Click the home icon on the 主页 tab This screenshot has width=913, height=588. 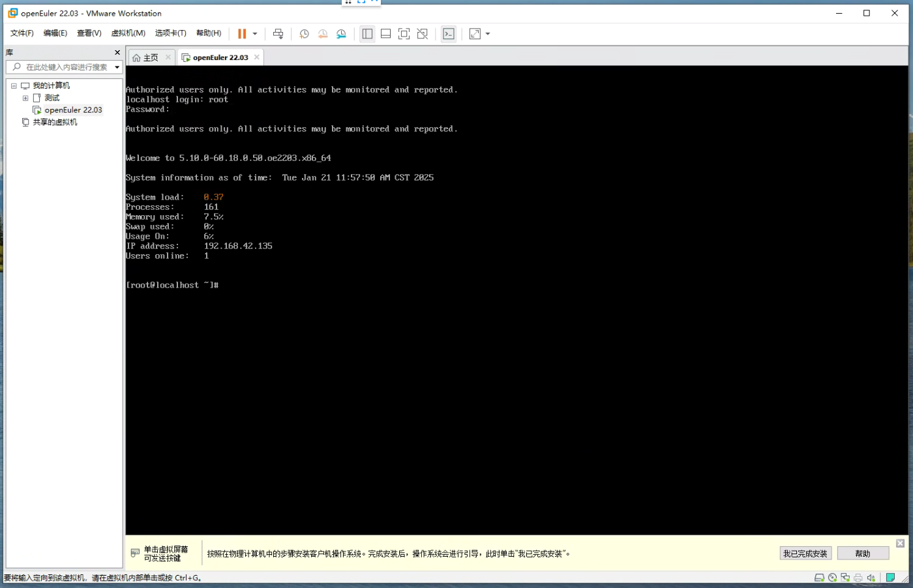coord(136,58)
